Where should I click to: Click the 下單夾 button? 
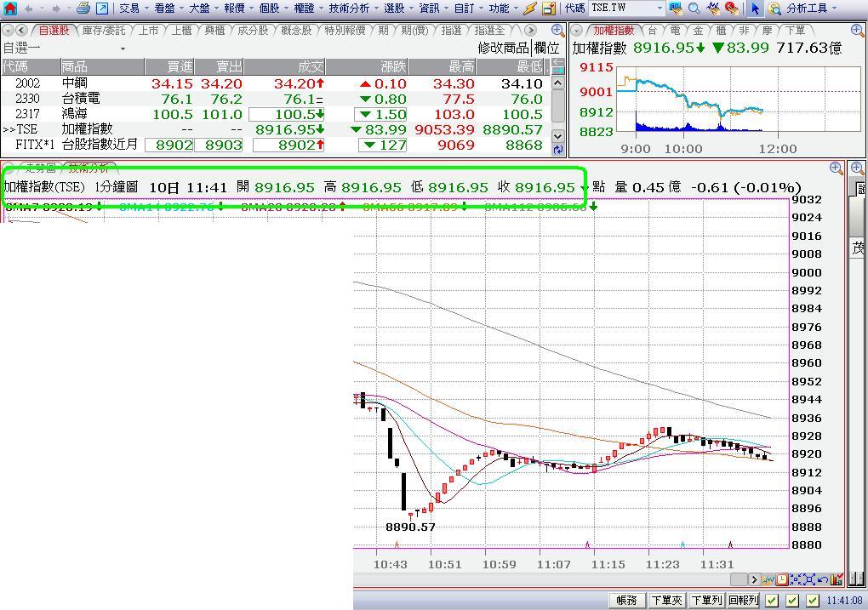[666, 600]
